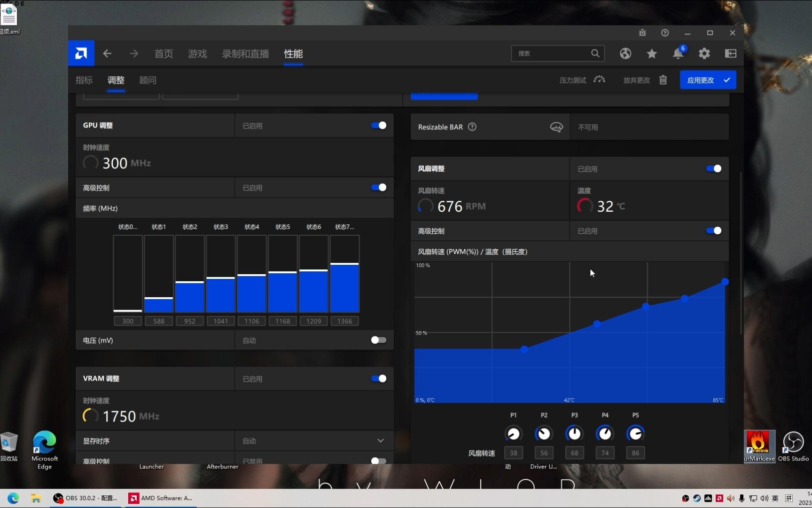The width and height of the screenshot is (812, 508).
Task: Click the discard changes trash icon
Action: point(663,80)
